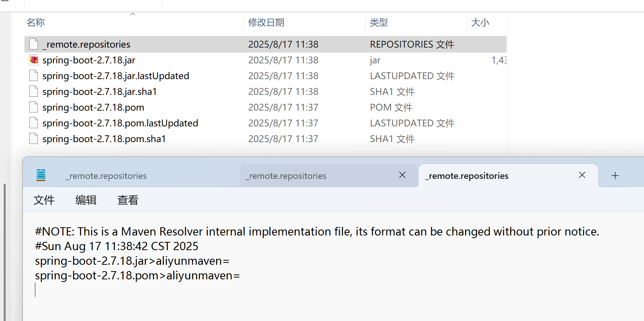Click file icon of spring-boot-2.7.18.pom.sha1
Image resolution: width=644 pixels, height=321 pixels.
[x=34, y=139]
